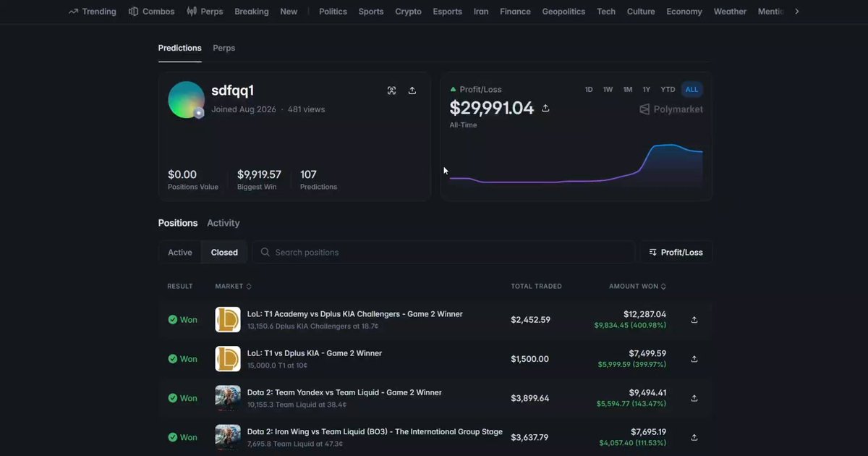Click Dota 2 thumbnail for Team Yandex market

pyautogui.click(x=228, y=398)
